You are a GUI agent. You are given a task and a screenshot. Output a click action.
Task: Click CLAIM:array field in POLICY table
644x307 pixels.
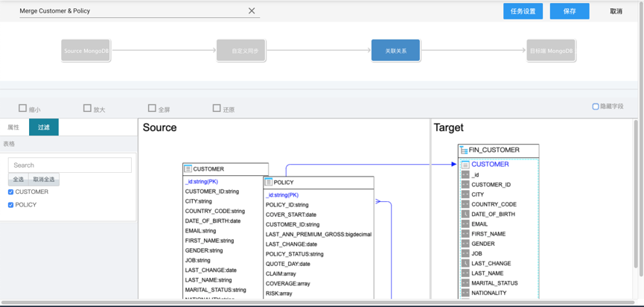tap(281, 273)
